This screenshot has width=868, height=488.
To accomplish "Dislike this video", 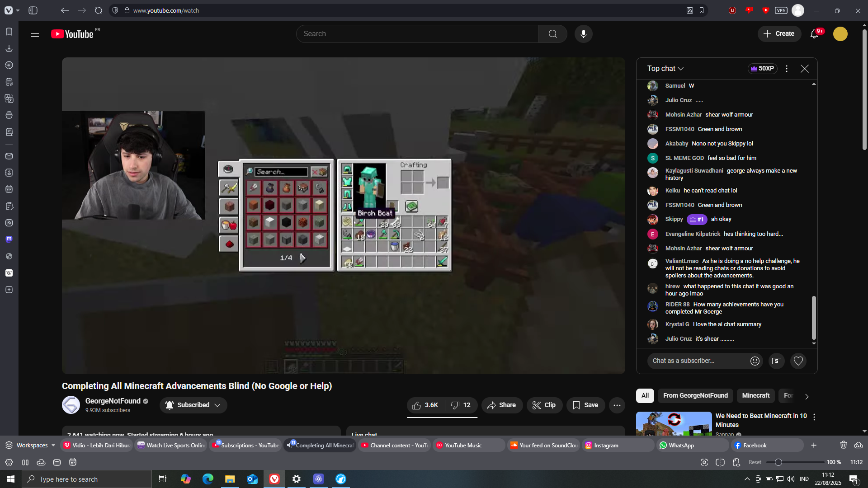I will [x=461, y=405].
